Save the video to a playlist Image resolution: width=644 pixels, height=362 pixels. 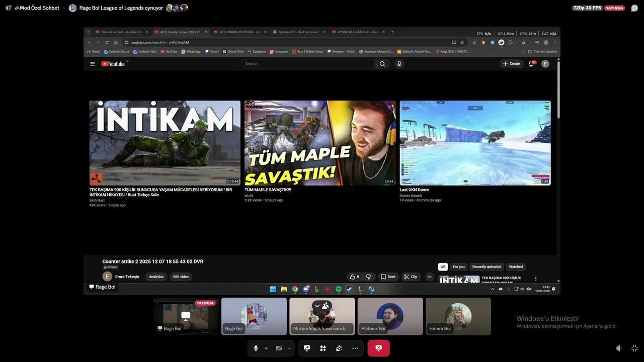coord(388,277)
